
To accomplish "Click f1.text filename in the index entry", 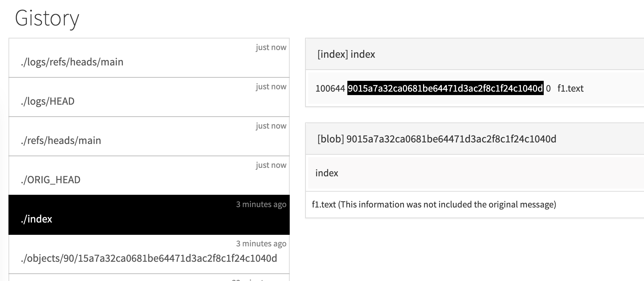I will 570,89.
